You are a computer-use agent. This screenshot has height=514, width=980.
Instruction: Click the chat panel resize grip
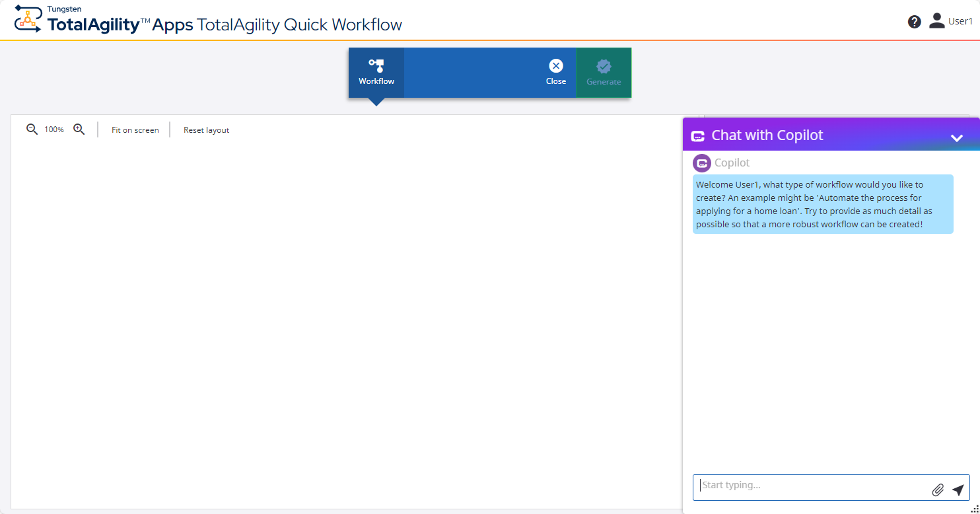click(975, 509)
